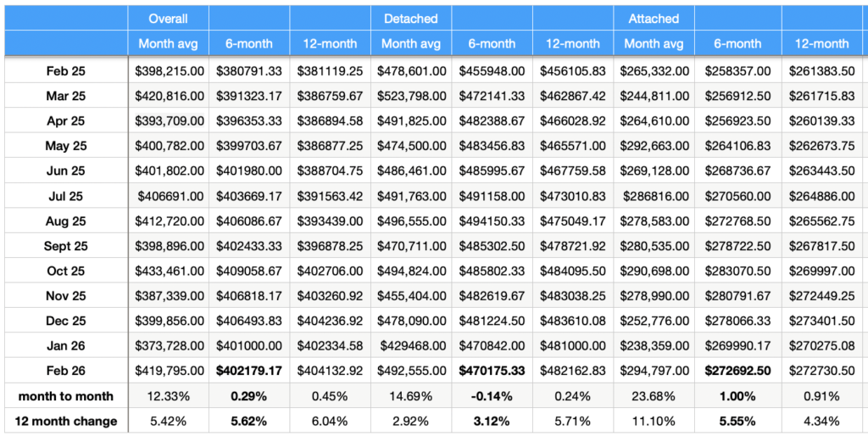Viewport: 868px width, 436px height.
Task: Select the Feb 25 row label
Action: coord(65,71)
